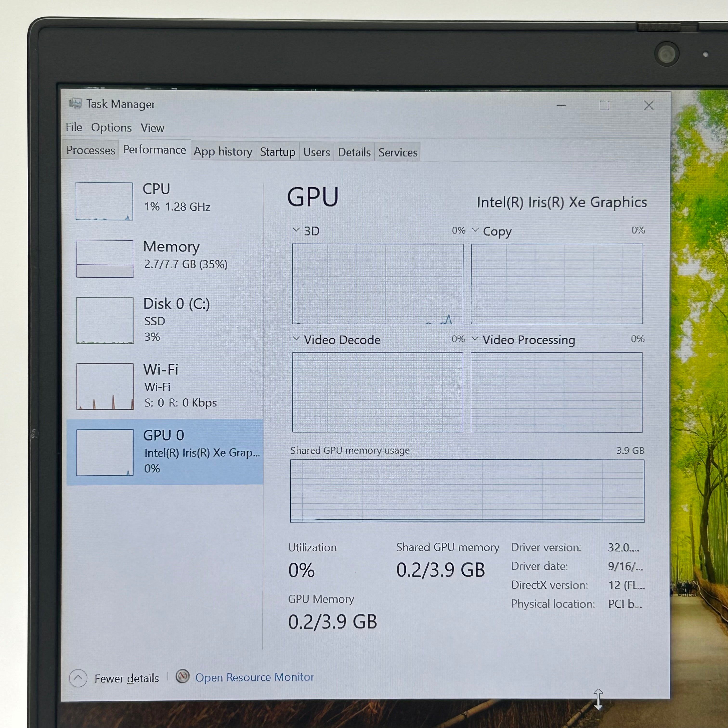
Task: Open the View menu
Action: click(x=152, y=128)
